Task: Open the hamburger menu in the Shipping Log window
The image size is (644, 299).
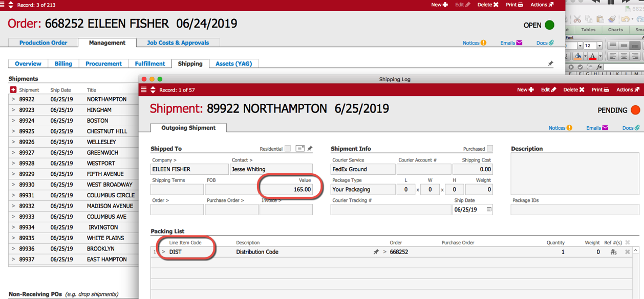Action: pos(144,89)
